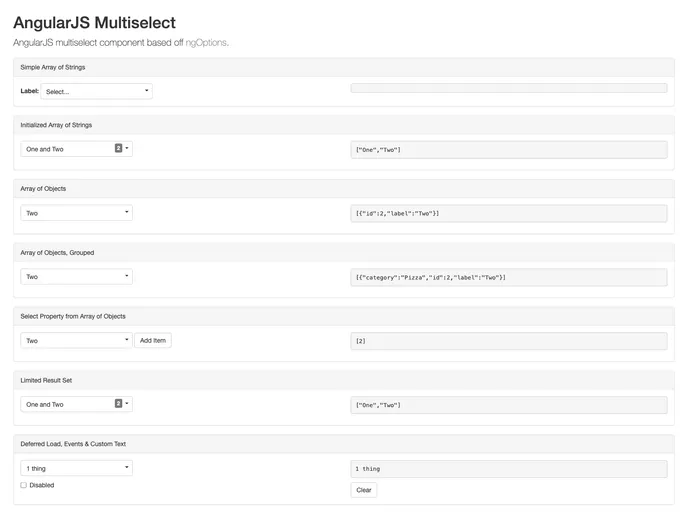Open the Array of Objects, Grouped dropdown

(76, 276)
